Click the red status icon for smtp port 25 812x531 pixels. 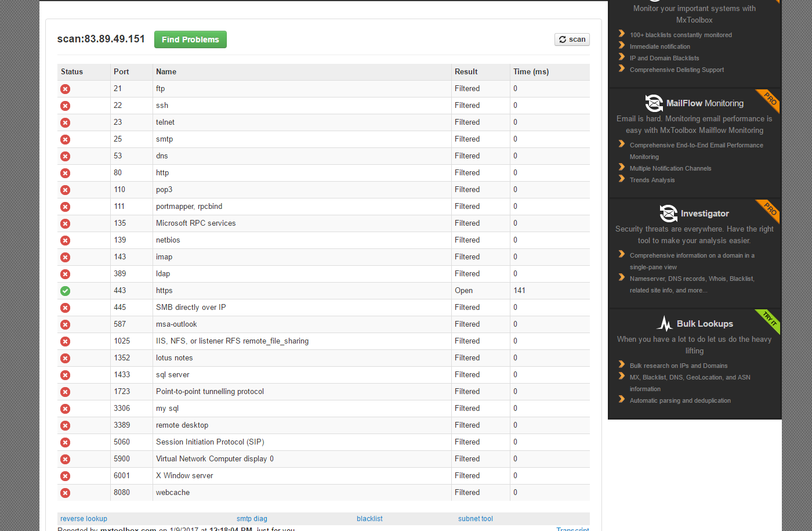[65, 139]
